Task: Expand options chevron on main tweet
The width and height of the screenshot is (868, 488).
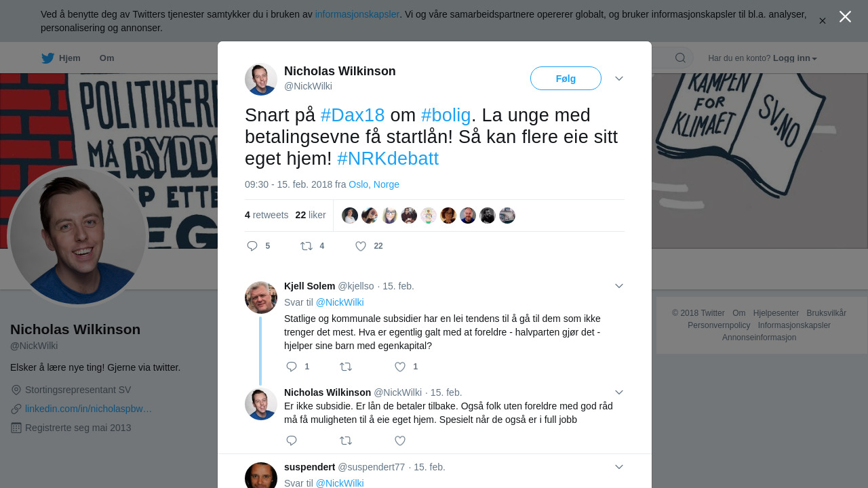Action: 619,79
